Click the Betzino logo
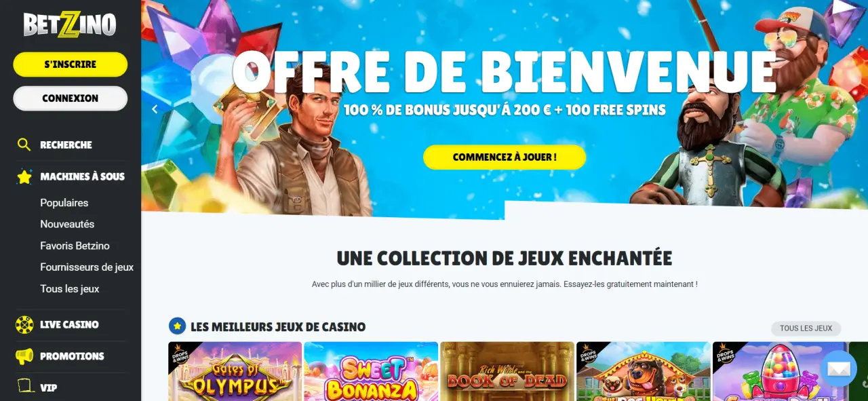 click(x=70, y=24)
